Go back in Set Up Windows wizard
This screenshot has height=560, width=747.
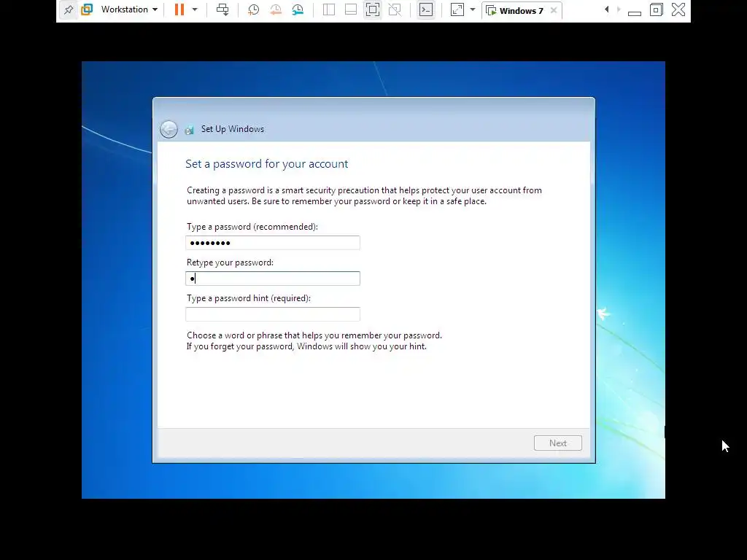click(x=169, y=129)
